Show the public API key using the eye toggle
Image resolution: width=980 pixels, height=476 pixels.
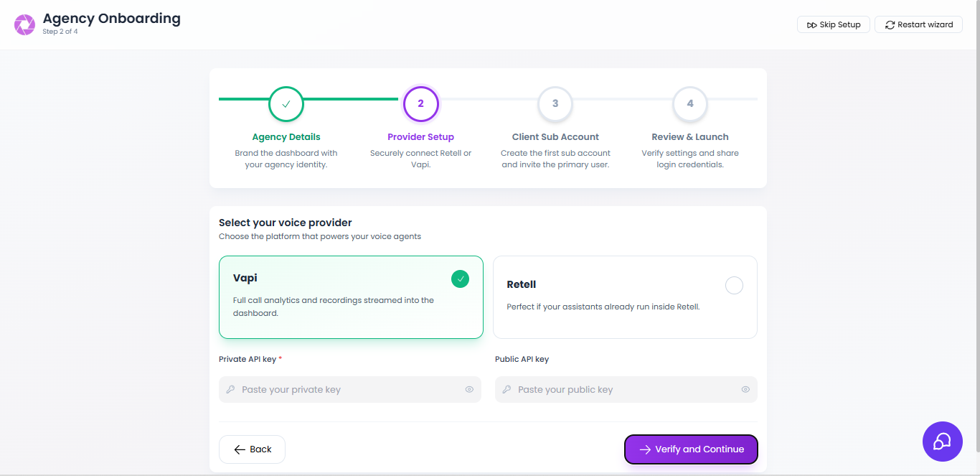(x=745, y=389)
